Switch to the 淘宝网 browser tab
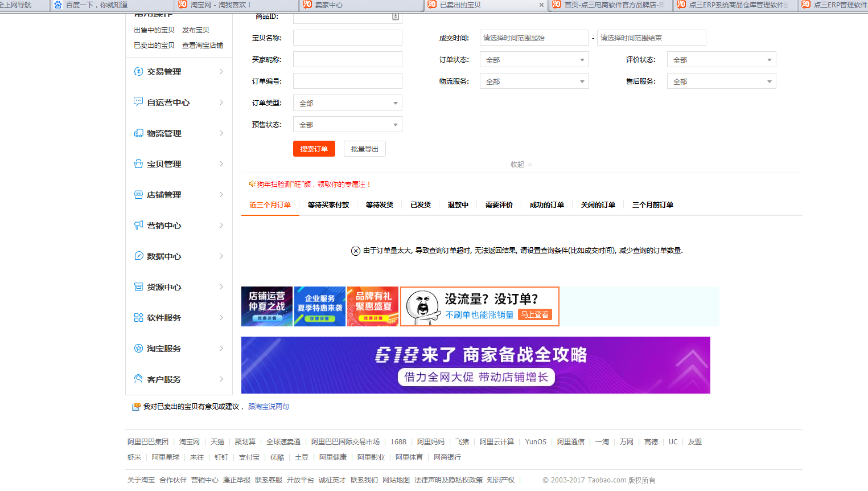Screen dimensions: 868x491 [x=237, y=5]
